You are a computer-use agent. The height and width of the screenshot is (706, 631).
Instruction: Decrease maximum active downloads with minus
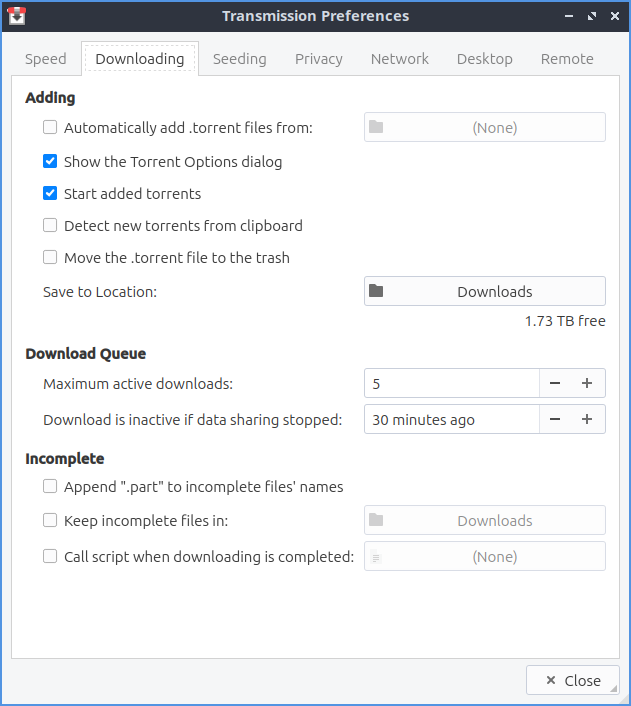555,384
